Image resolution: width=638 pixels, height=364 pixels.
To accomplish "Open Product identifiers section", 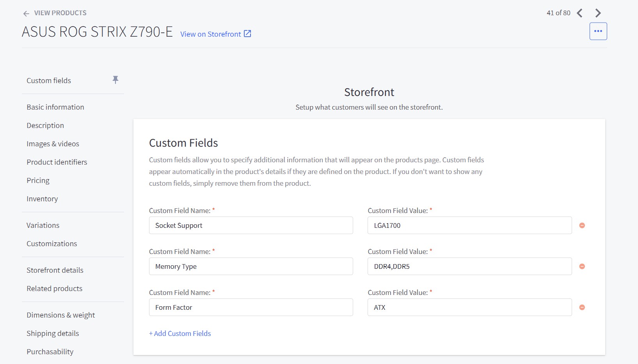I will 57,162.
